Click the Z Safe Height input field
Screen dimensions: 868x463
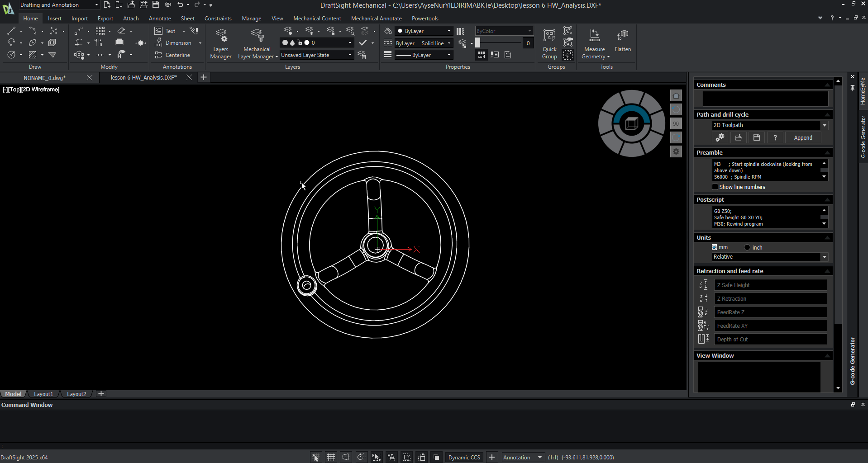pyautogui.click(x=770, y=285)
